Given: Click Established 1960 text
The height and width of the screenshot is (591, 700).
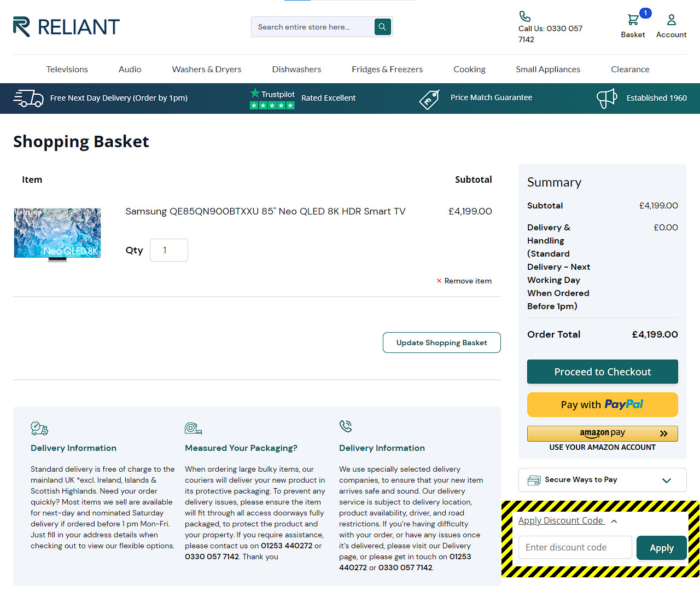Looking at the screenshot, I should pyautogui.click(x=656, y=98).
